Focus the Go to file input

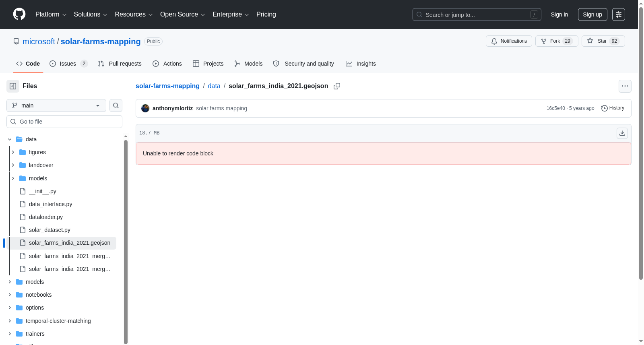[x=64, y=122]
